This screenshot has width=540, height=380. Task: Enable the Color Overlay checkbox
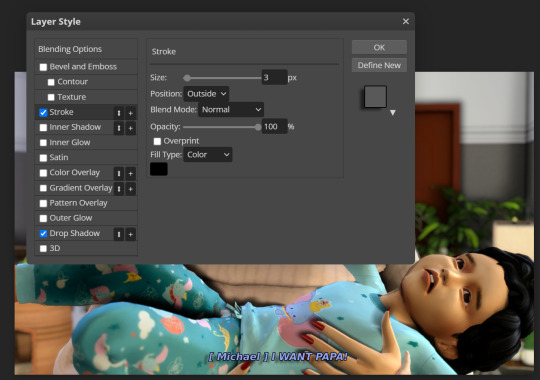[x=43, y=173]
